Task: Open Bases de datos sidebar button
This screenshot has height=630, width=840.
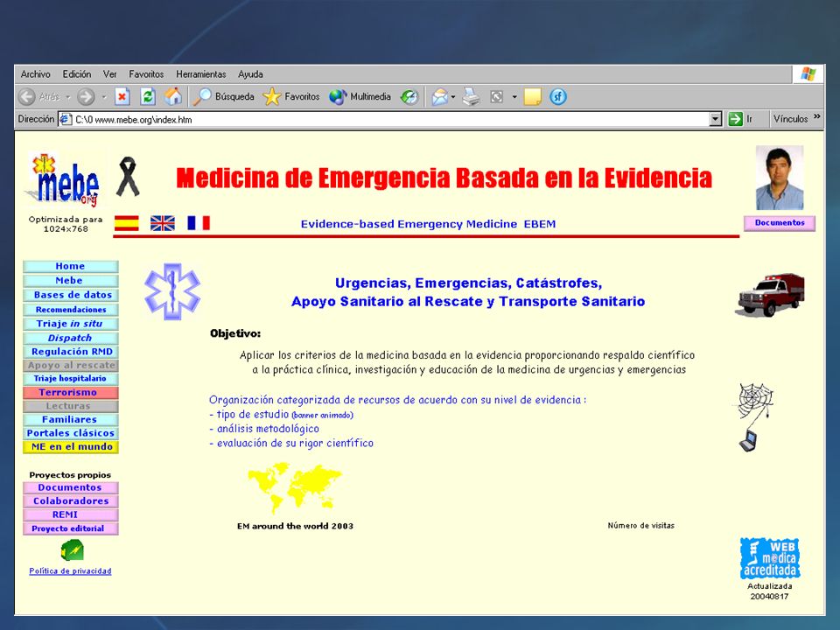Action: (70, 295)
